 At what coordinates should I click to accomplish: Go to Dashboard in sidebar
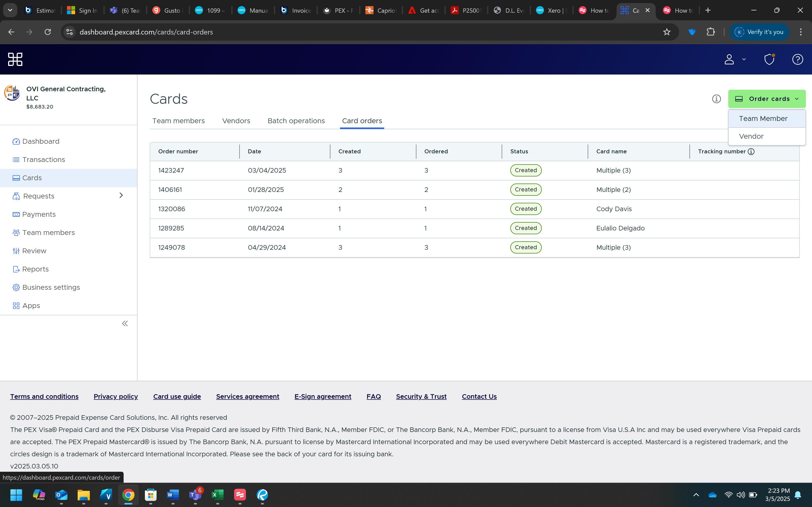[x=41, y=141]
